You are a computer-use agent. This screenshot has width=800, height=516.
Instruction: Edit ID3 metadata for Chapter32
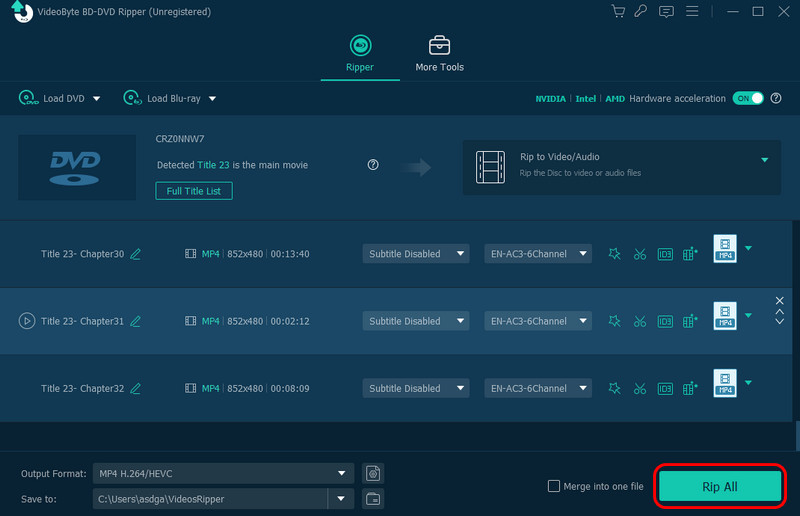665,388
